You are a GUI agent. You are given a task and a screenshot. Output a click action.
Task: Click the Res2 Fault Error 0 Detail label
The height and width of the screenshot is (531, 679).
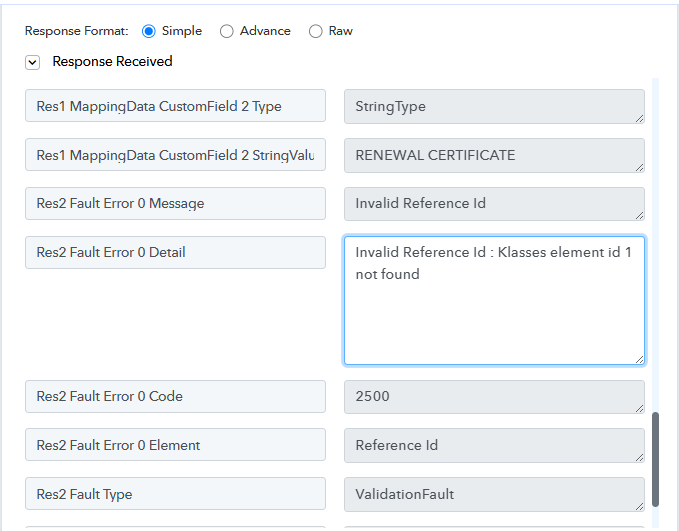[x=175, y=252]
